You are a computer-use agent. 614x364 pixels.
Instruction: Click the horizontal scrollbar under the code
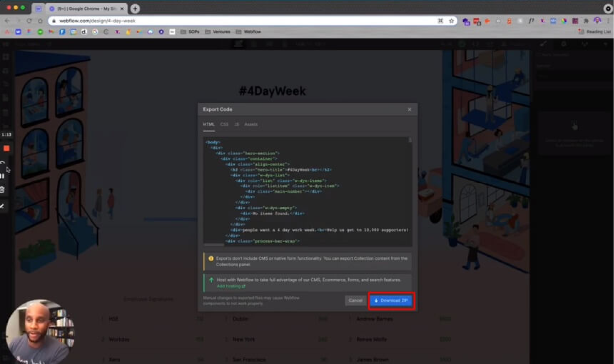[214, 244]
